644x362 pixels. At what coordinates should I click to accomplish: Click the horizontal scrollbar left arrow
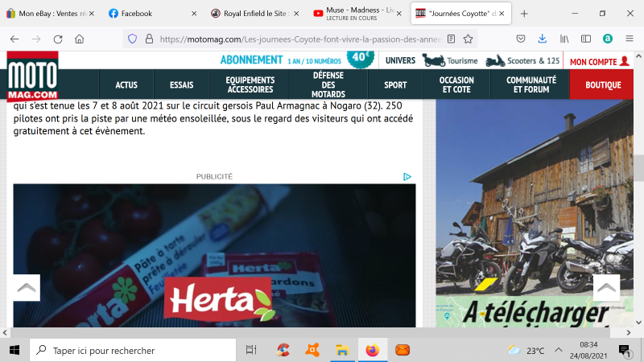coord(5,332)
